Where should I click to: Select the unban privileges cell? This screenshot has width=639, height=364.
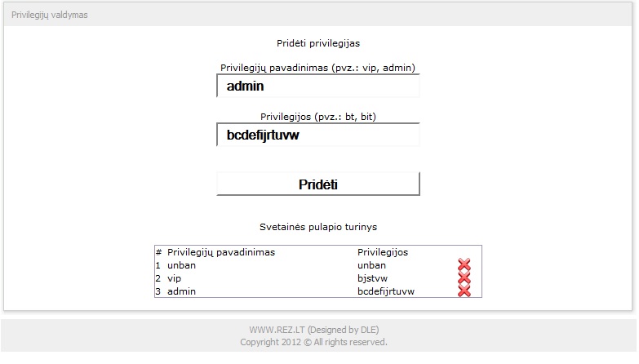pos(371,265)
